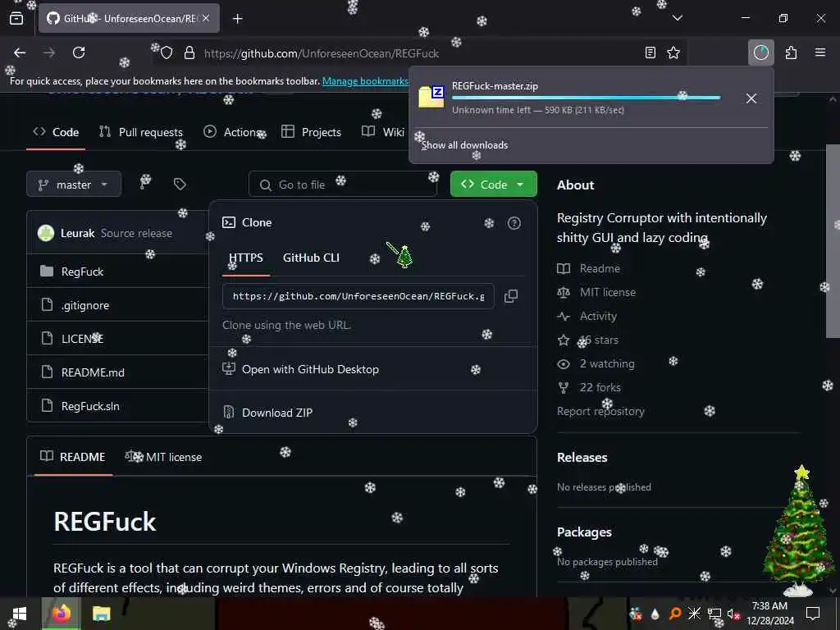Click the REGFuck-master.zip download progress bar
Viewport: 840px width, 630px height.
point(586,98)
